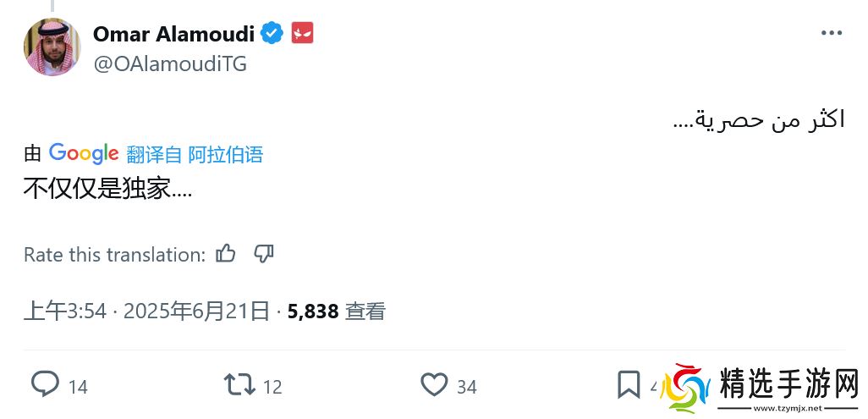The width and height of the screenshot is (868, 419).
Task: Click the reply speech bubble icon
Action: [45, 385]
